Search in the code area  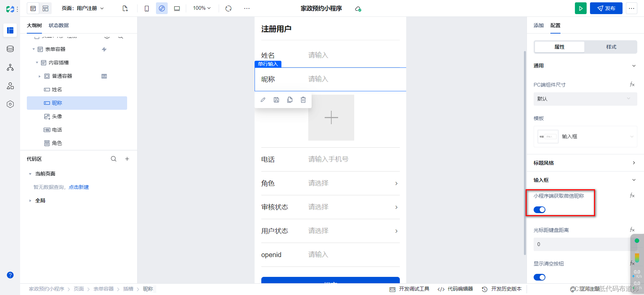point(114,159)
